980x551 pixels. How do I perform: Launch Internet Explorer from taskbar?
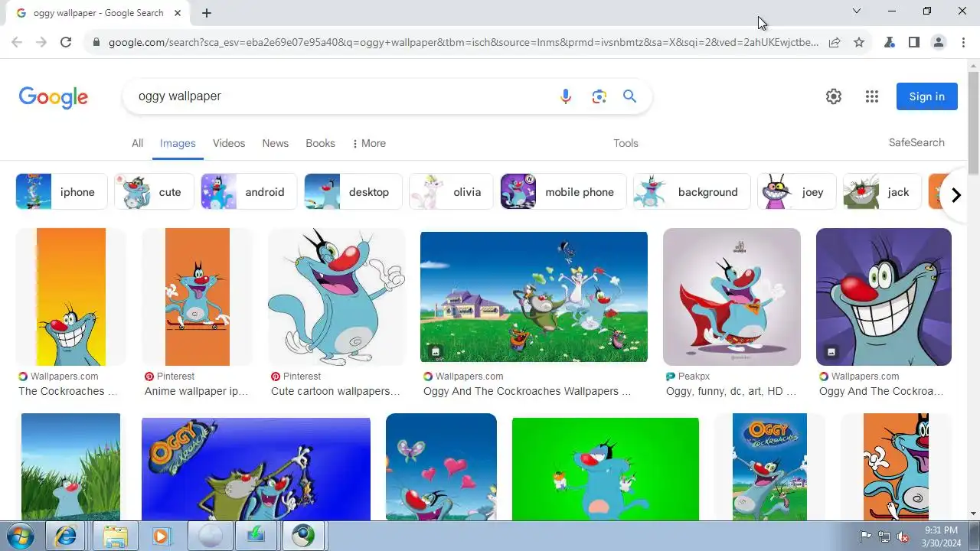66,536
